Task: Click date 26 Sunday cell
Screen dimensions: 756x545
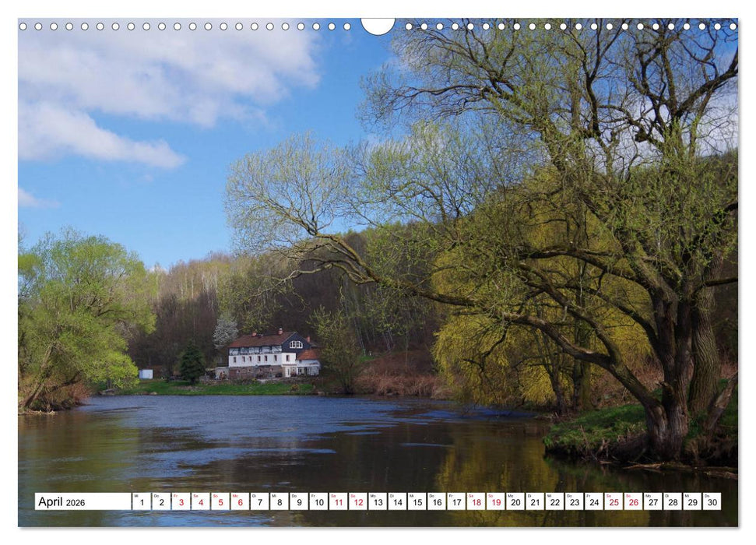Action: click(x=633, y=502)
